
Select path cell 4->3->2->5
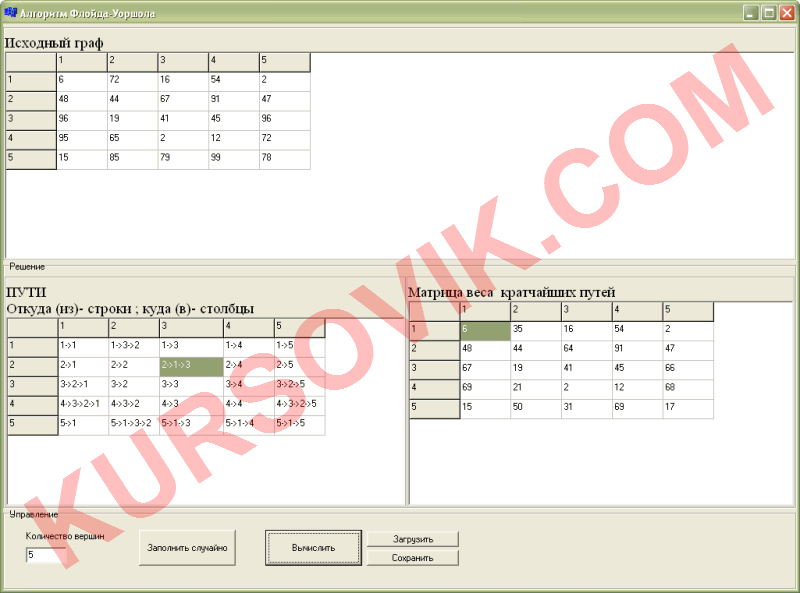click(x=299, y=406)
